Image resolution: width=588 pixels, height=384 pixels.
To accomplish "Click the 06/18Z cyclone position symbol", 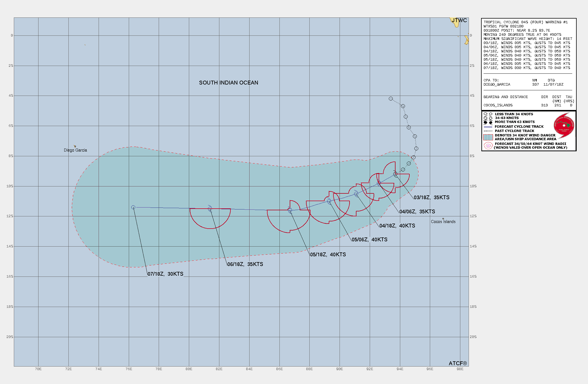I will (x=210, y=209).
